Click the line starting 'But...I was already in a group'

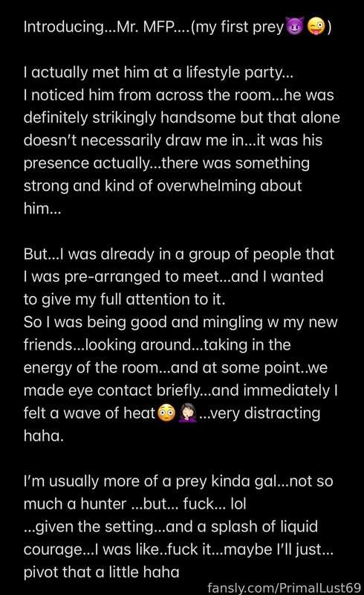(x=179, y=254)
